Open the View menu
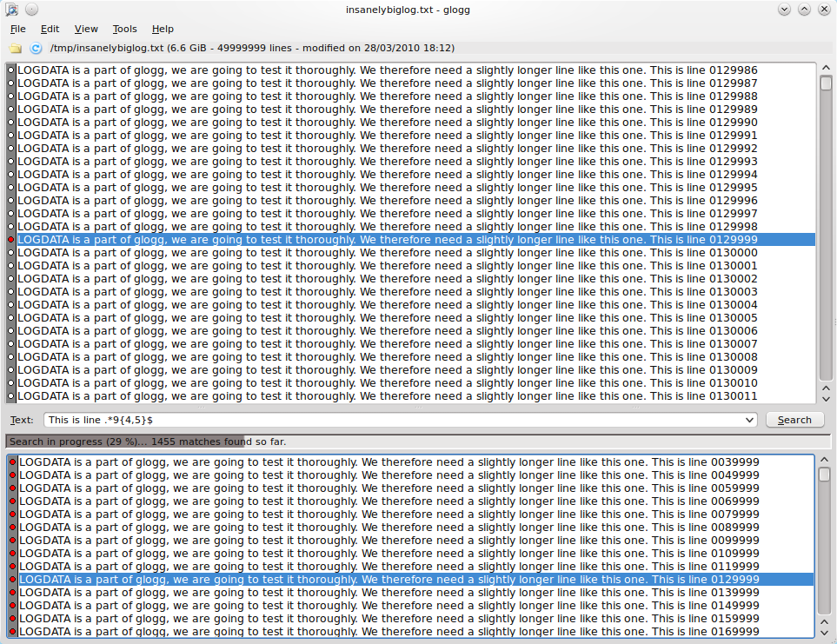The height and width of the screenshot is (644, 837). pyautogui.click(x=86, y=29)
